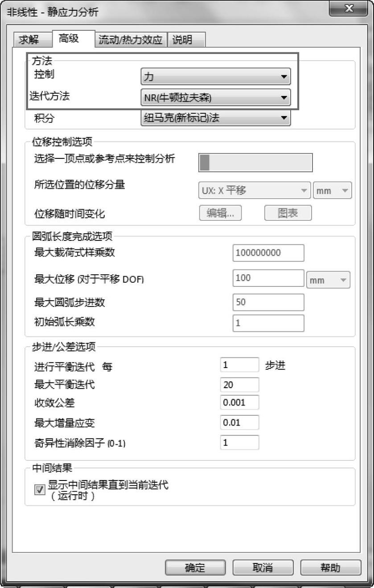Expand the 积分 纽马克 method dropdown
This screenshot has width=374, height=588.
pyautogui.click(x=216, y=118)
